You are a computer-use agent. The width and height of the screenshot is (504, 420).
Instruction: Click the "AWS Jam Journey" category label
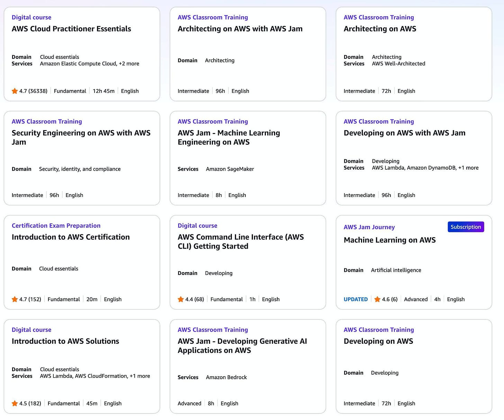[x=369, y=227]
